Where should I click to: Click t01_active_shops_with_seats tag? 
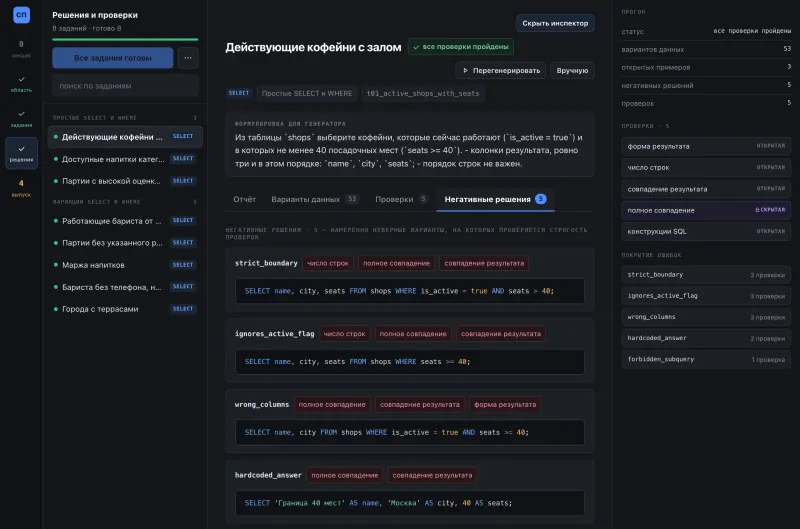point(423,93)
